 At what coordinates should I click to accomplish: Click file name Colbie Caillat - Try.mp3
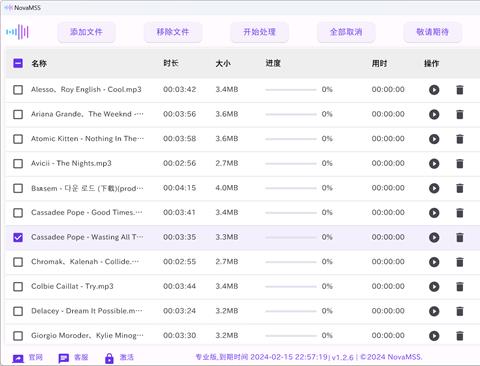[x=72, y=286]
